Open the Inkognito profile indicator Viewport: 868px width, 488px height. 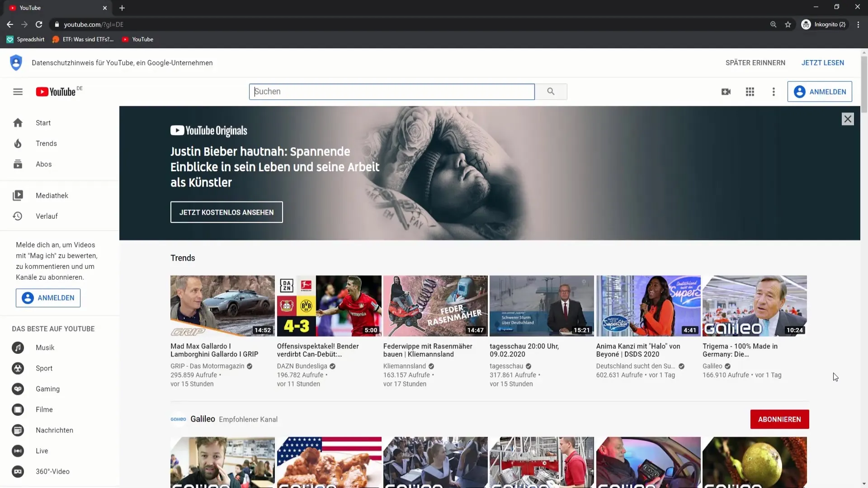click(x=823, y=24)
